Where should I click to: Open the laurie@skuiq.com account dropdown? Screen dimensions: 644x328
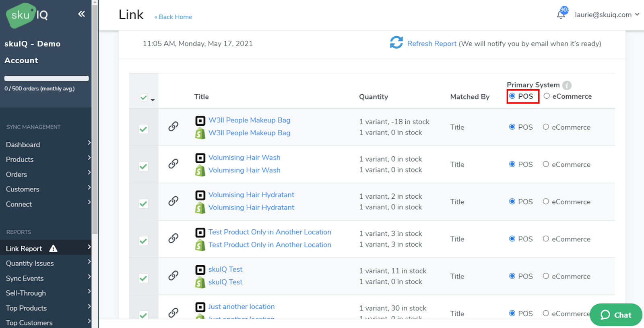pyautogui.click(x=607, y=15)
